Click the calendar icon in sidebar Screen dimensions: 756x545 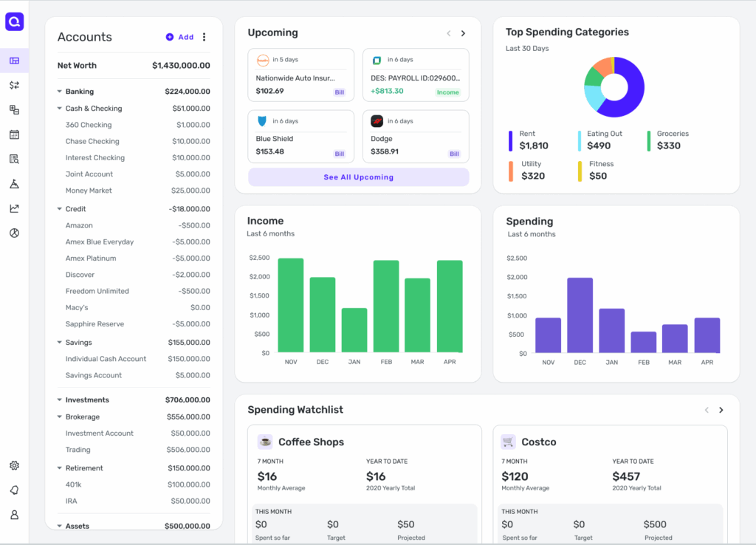[14, 134]
